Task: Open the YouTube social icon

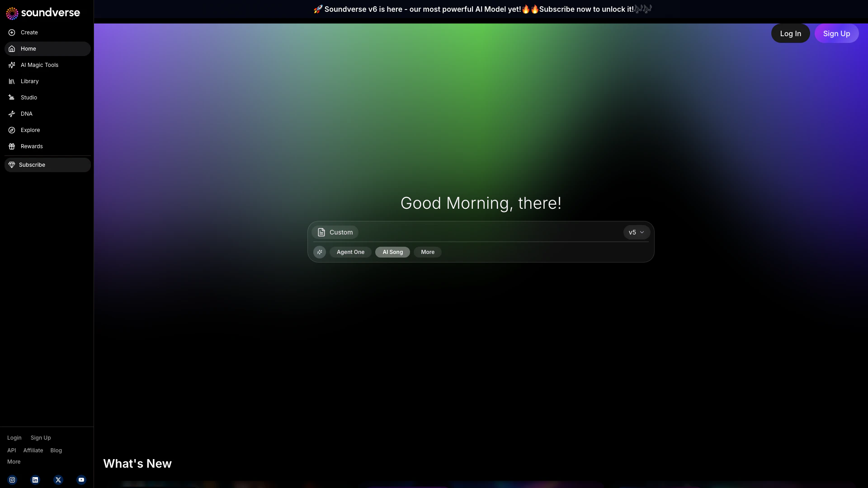Action: [81, 480]
